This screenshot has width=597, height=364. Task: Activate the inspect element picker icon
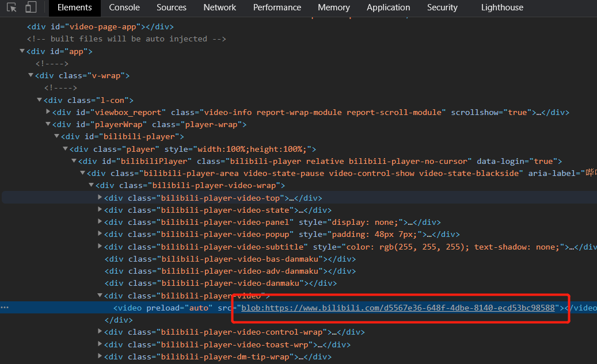12,7
